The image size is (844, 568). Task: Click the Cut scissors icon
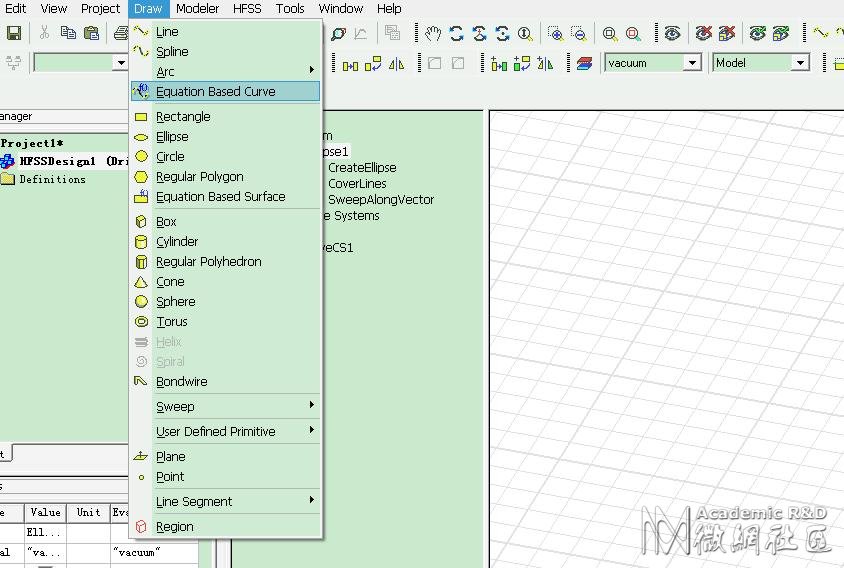pyautogui.click(x=45, y=33)
